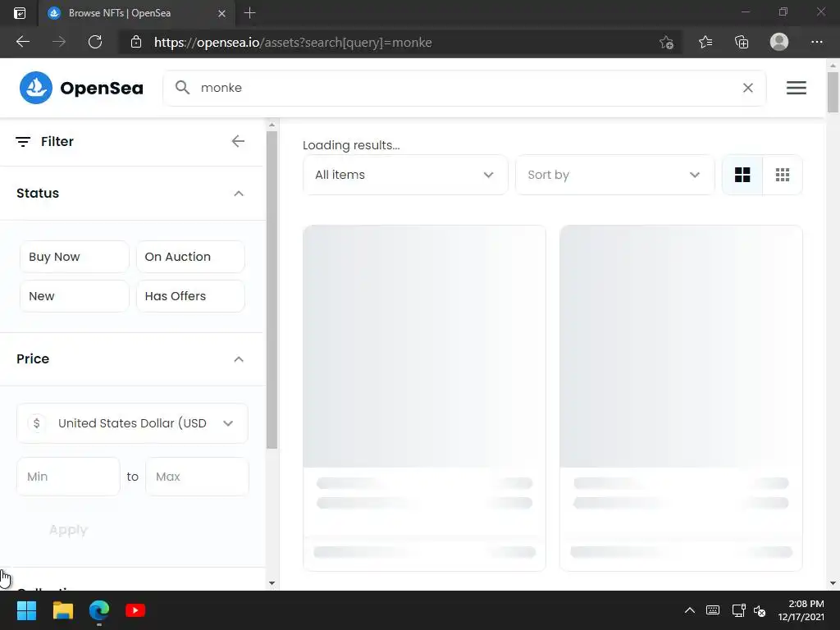Close the Browse NFTs tab

point(221,13)
